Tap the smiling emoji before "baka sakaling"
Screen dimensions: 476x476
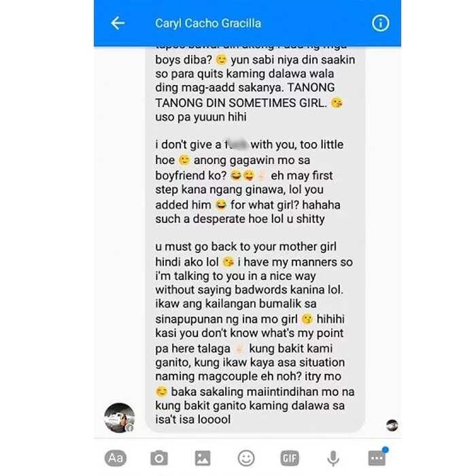click(x=162, y=391)
